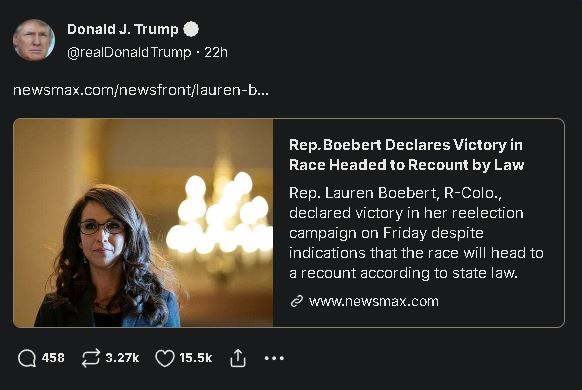Visit the www.newsmax.com source link
582x390 pixels.
[x=373, y=301]
